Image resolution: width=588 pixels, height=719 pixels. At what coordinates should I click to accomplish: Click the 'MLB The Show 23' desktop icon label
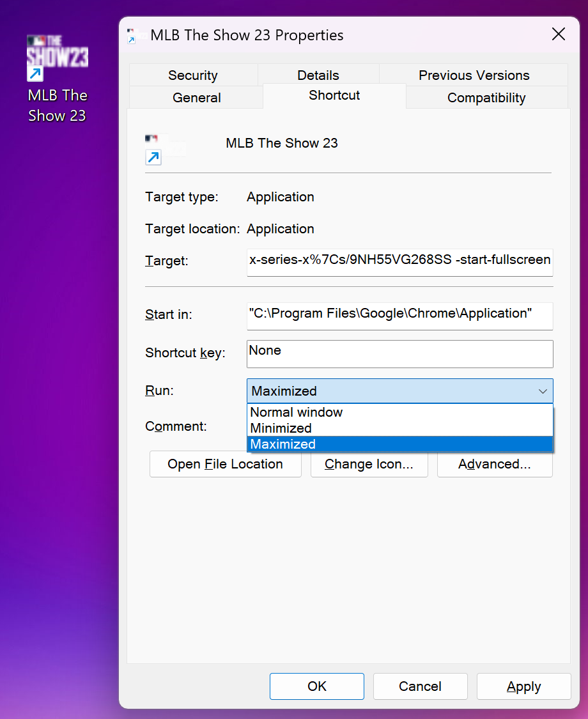pos(58,105)
